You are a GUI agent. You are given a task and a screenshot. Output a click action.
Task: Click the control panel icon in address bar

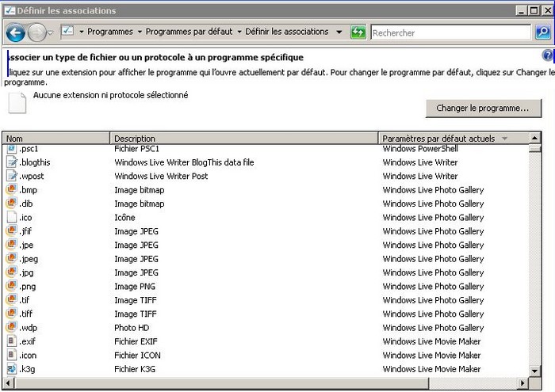point(67,31)
